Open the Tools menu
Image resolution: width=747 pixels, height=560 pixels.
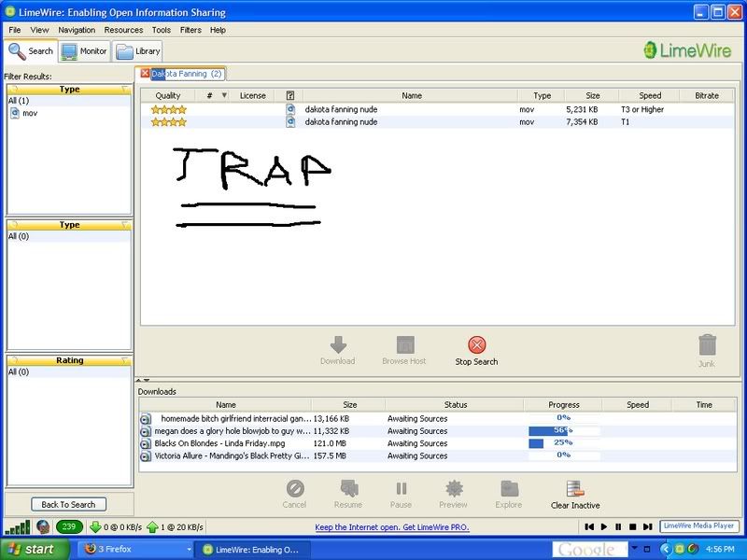pyautogui.click(x=162, y=30)
